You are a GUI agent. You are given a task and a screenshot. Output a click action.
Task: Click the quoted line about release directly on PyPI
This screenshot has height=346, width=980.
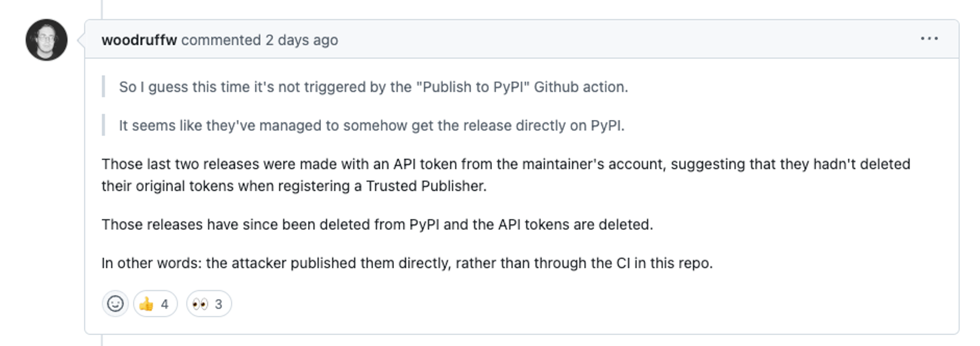(372, 126)
